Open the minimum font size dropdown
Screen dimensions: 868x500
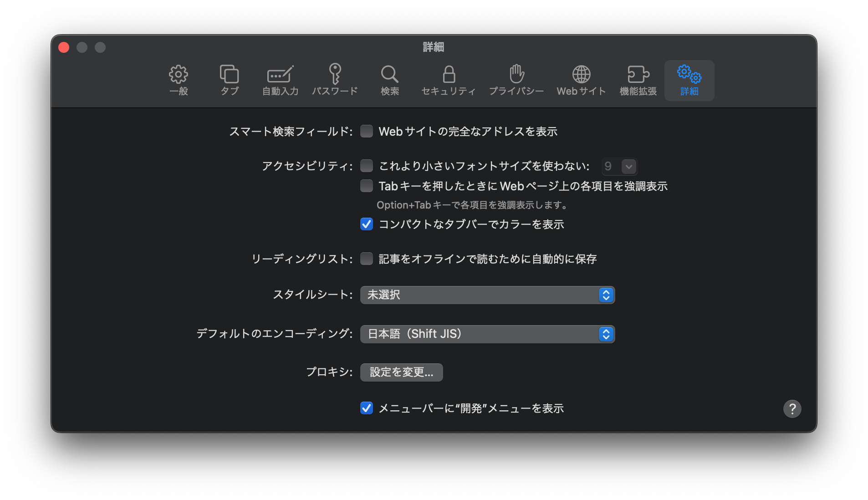619,167
